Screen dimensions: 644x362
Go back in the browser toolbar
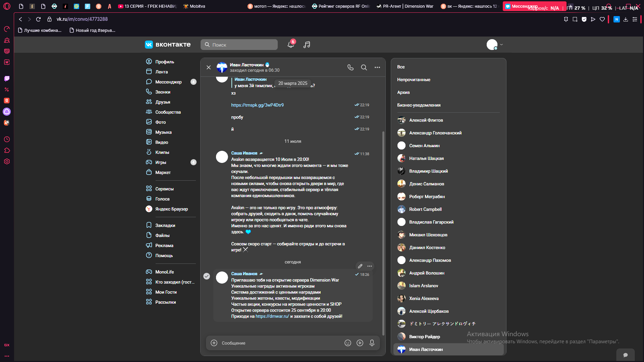click(20, 19)
